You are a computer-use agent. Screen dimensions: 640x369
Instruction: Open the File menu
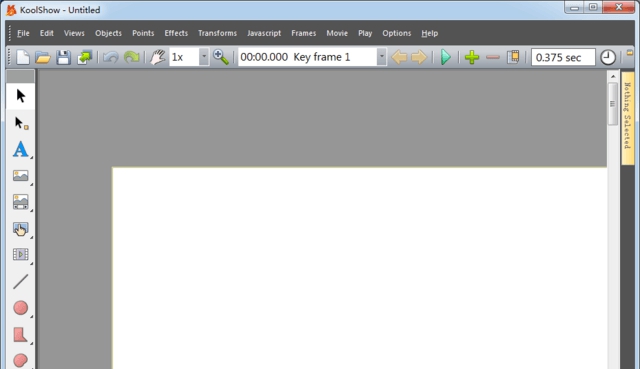tap(23, 33)
